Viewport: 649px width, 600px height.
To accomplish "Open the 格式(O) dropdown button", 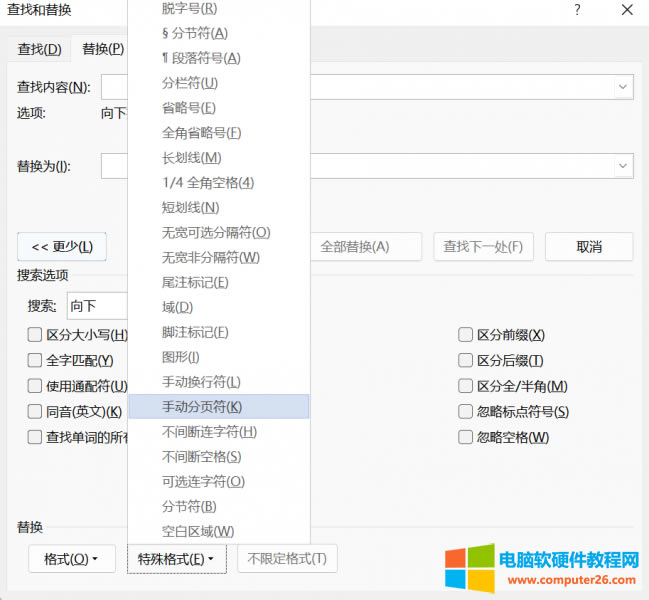I will coord(71,559).
